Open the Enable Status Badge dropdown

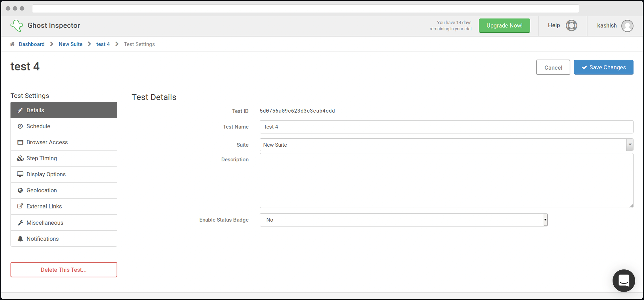click(x=403, y=220)
